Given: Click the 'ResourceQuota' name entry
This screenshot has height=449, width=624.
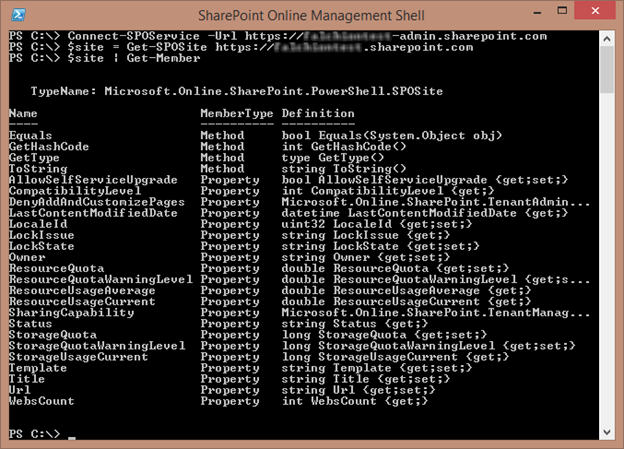Looking at the screenshot, I should tap(57, 268).
